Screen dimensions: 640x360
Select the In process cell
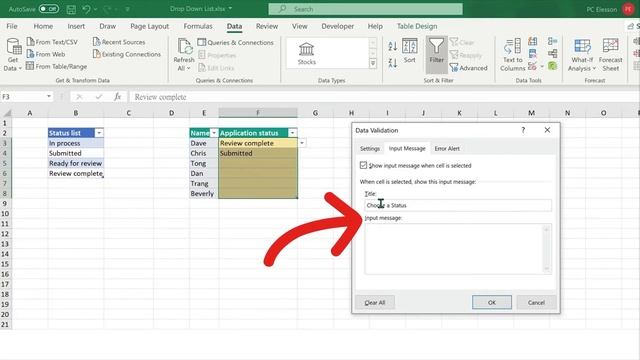tap(76, 143)
